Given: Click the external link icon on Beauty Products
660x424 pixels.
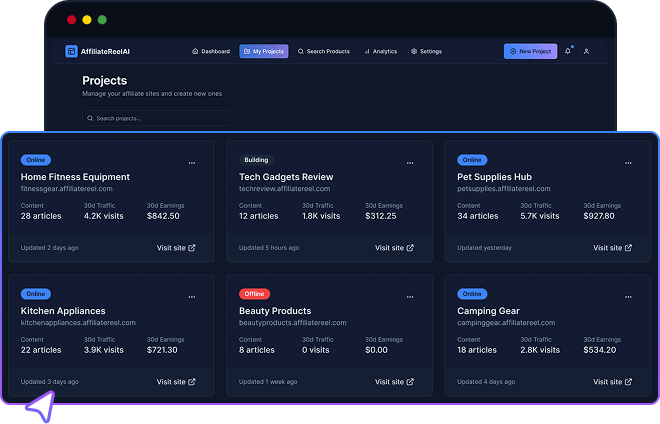Looking at the screenshot, I should tap(410, 382).
